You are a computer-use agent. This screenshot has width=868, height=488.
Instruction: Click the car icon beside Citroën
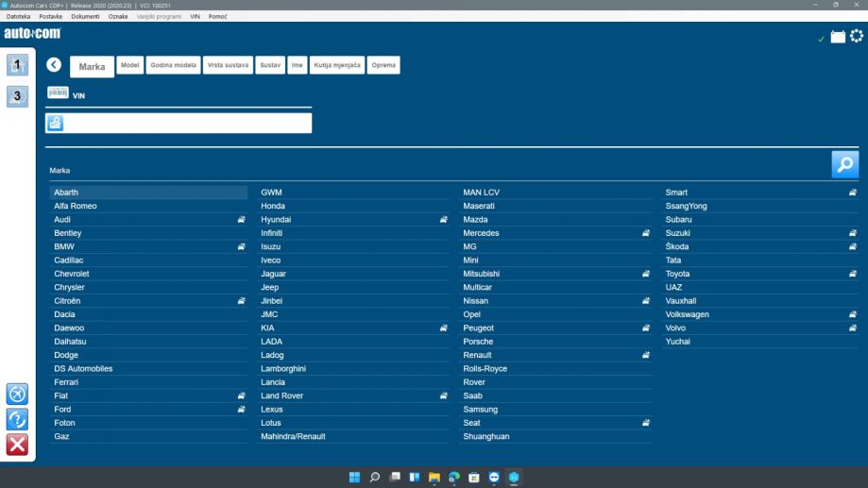(x=242, y=301)
